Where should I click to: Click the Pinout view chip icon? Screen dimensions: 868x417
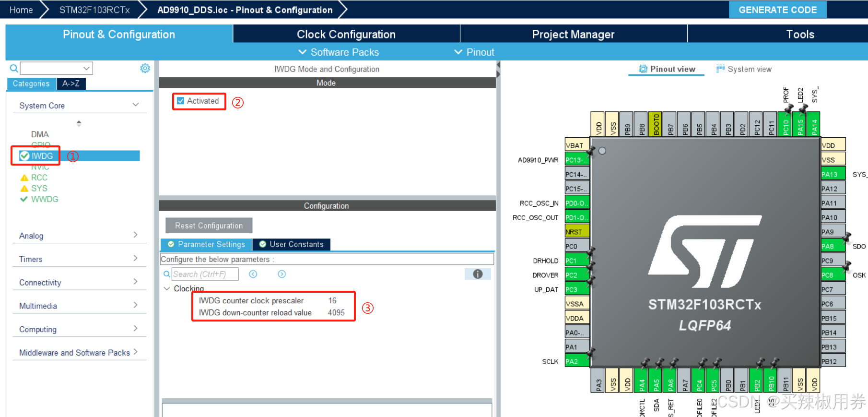click(x=643, y=69)
